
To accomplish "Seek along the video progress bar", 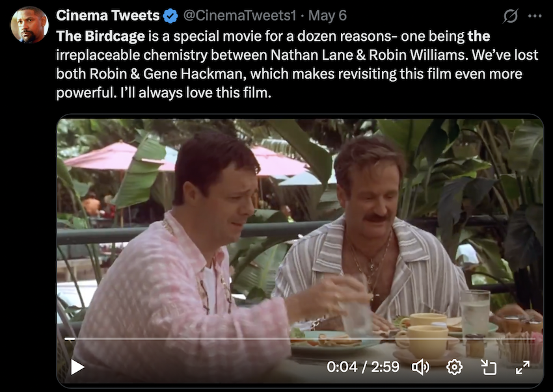I will click(x=299, y=339).
